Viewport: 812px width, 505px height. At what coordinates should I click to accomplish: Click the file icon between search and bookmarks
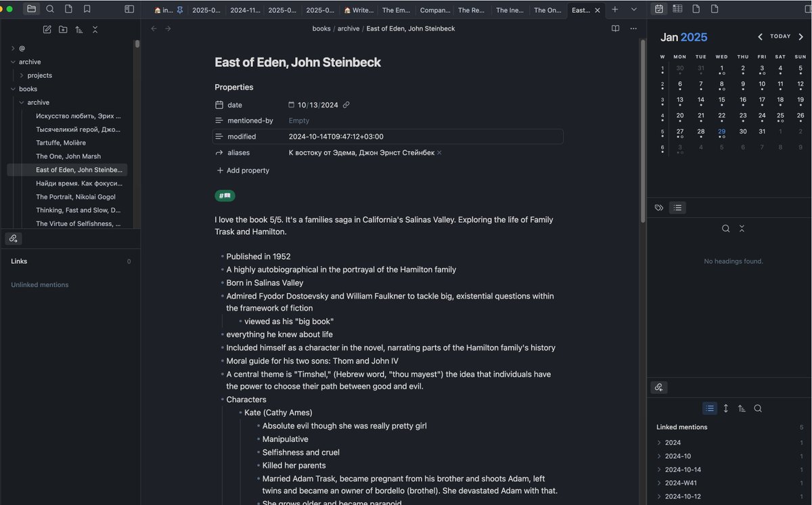coord(68,9)
